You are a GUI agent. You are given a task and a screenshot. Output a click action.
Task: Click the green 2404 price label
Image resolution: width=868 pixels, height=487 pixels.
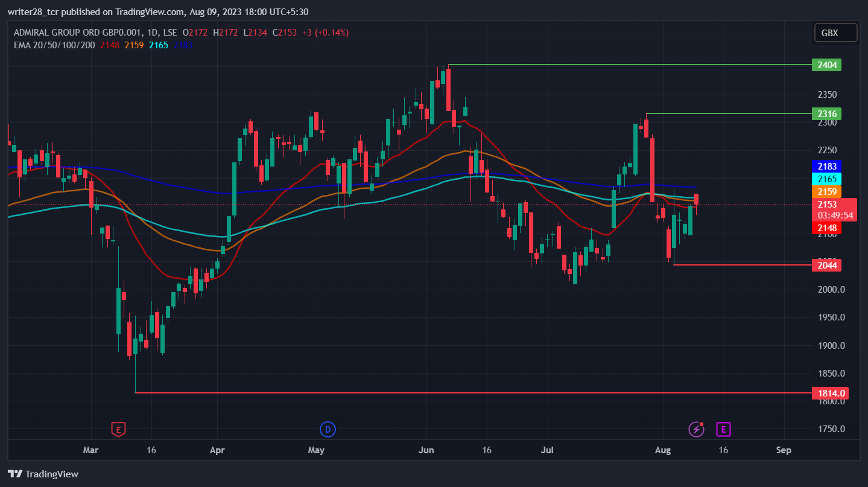(826, 65)
